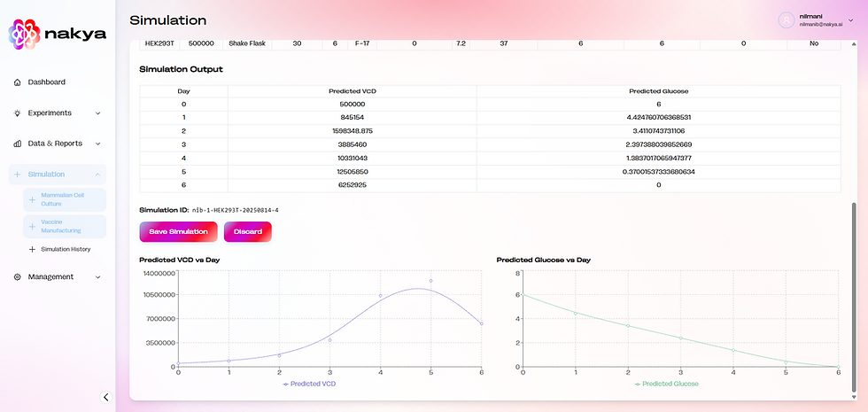This screenshot has width=868, height=412.
Task: Collapse the Simulation menu chevron
Action: coord(98,175)
